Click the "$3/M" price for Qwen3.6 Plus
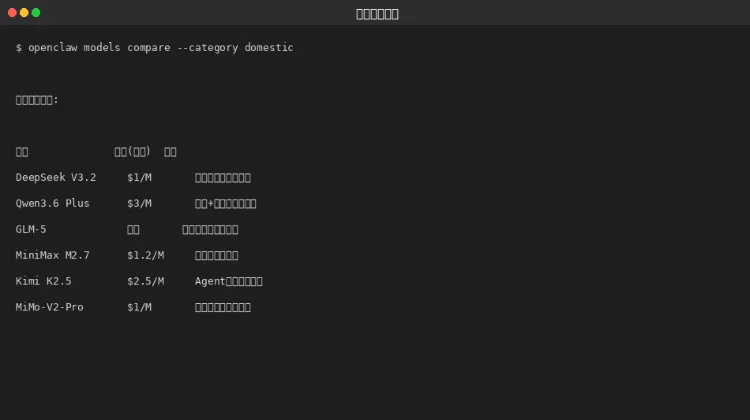Image resolution: width=750 pixels, height=420 pixels. click(139, 203)
